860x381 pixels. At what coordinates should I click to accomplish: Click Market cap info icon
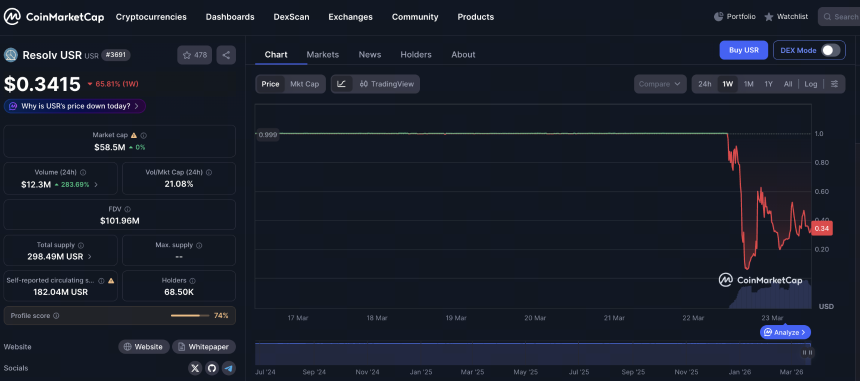click(x=144, y=135)
